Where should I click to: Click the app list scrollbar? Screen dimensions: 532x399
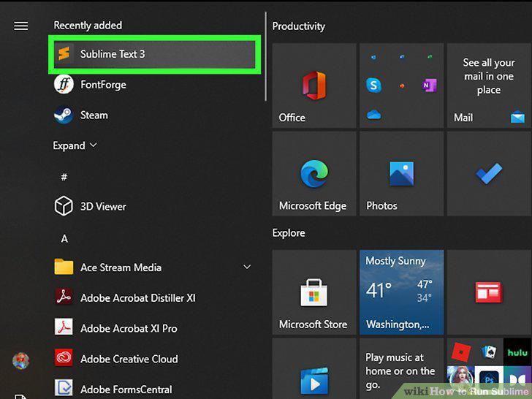[x=266, y=56]
